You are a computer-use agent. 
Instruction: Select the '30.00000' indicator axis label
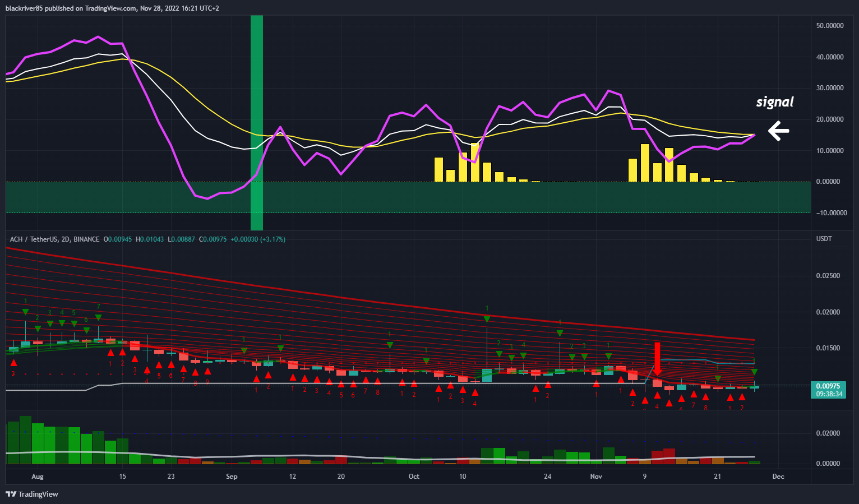click(x=830, y=88)
